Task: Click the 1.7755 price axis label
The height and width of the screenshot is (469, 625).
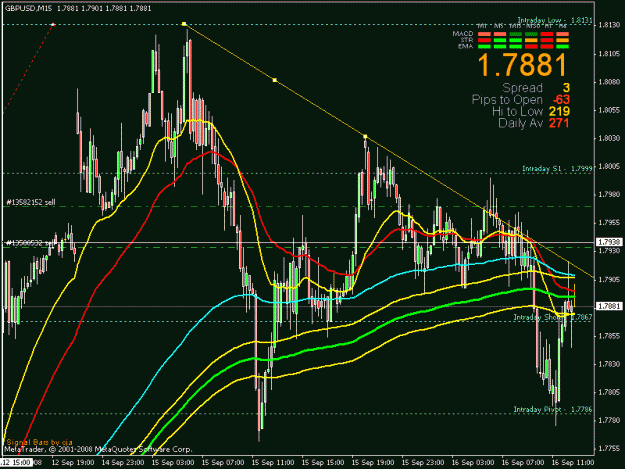Action: (609, 449)
